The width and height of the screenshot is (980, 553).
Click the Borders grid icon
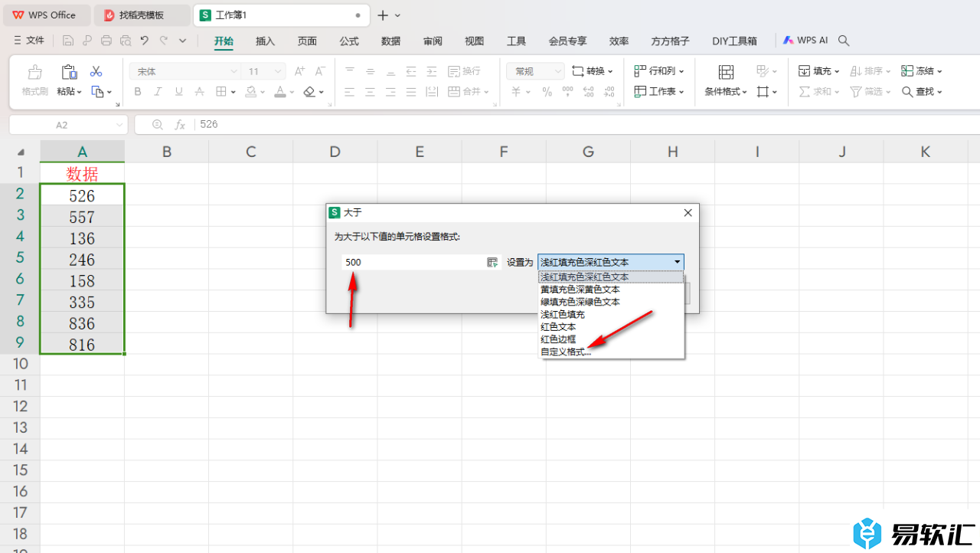(221, 92)
